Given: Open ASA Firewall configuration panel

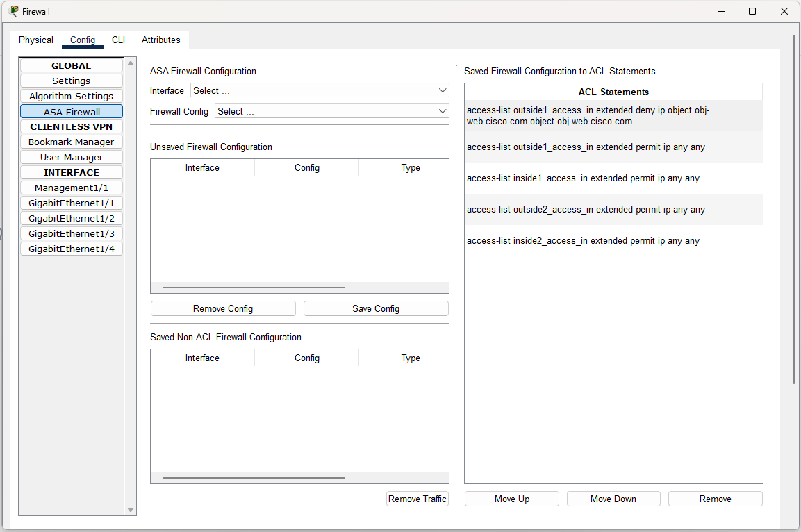Looking at the screenshot, I should click(x=71, y=111).
